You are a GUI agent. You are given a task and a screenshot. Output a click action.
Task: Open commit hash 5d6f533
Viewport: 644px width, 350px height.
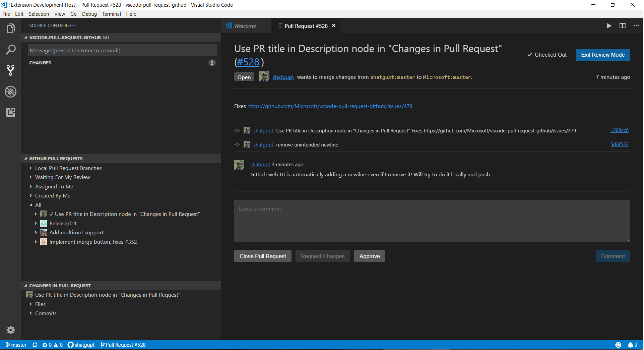coord(619,144)
